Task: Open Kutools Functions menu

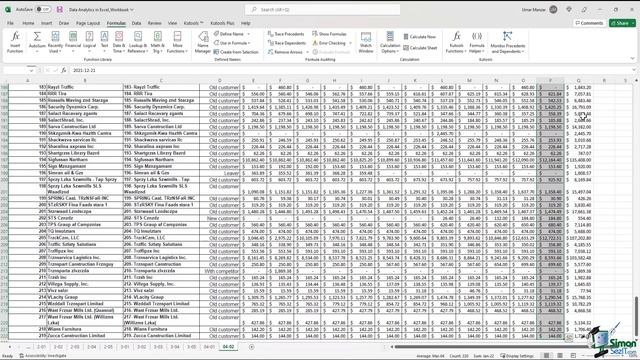Action: point(456,42)
